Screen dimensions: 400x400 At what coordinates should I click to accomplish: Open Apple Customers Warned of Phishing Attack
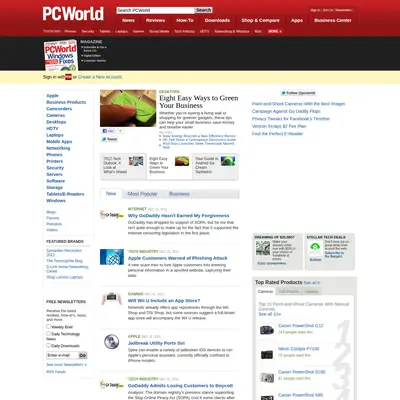pos(177,258)
